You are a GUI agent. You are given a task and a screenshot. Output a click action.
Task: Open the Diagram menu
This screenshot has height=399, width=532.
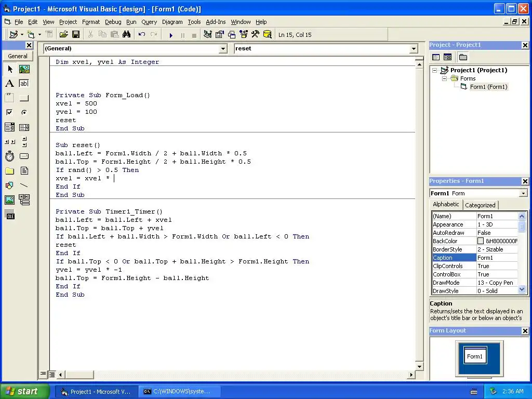pyautogui.click(x=172, y=22)
